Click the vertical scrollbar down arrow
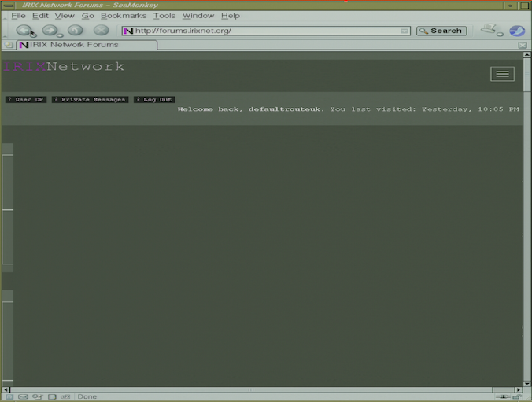Screen dimensions: 532x402 (x=527, y=384)
